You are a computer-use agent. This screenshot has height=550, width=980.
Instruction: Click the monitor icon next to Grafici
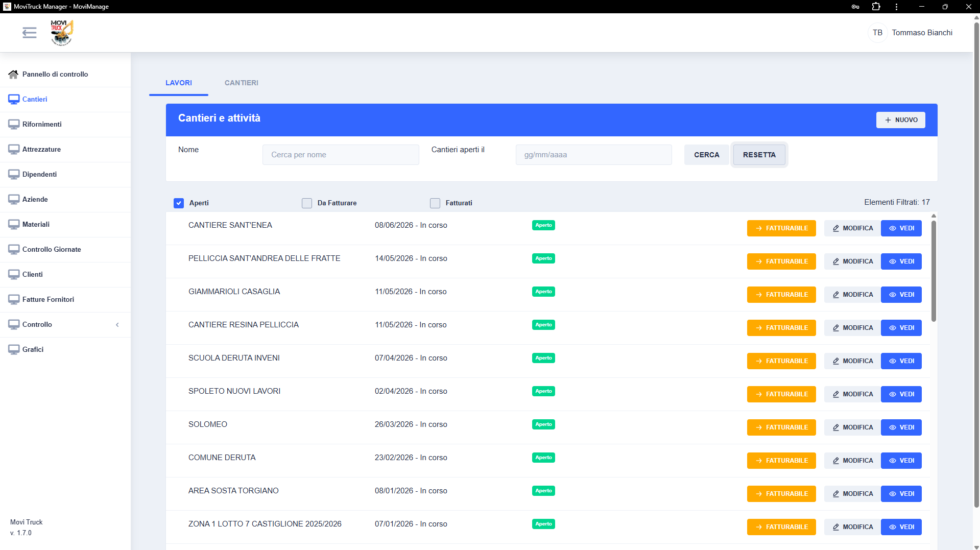coord(14,350)
